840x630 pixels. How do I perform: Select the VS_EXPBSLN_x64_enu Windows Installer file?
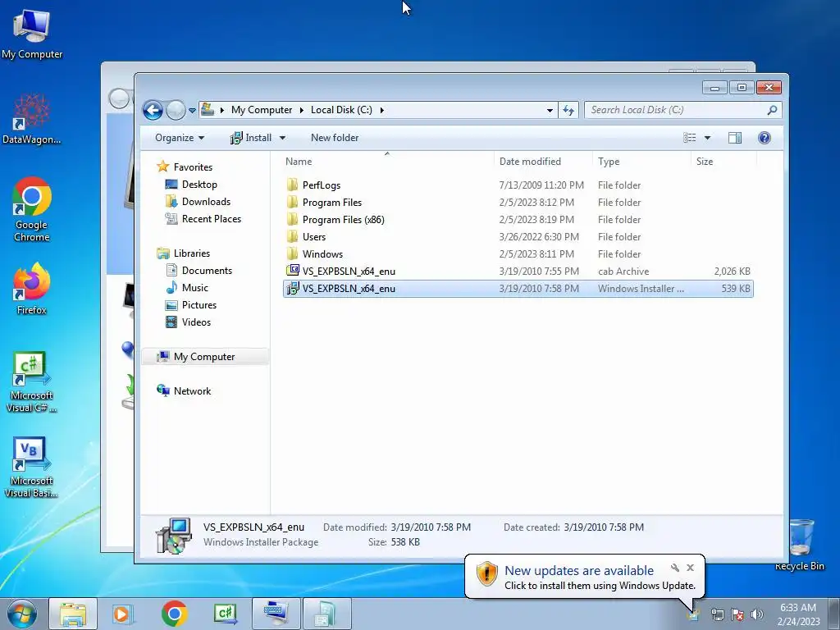518,288
